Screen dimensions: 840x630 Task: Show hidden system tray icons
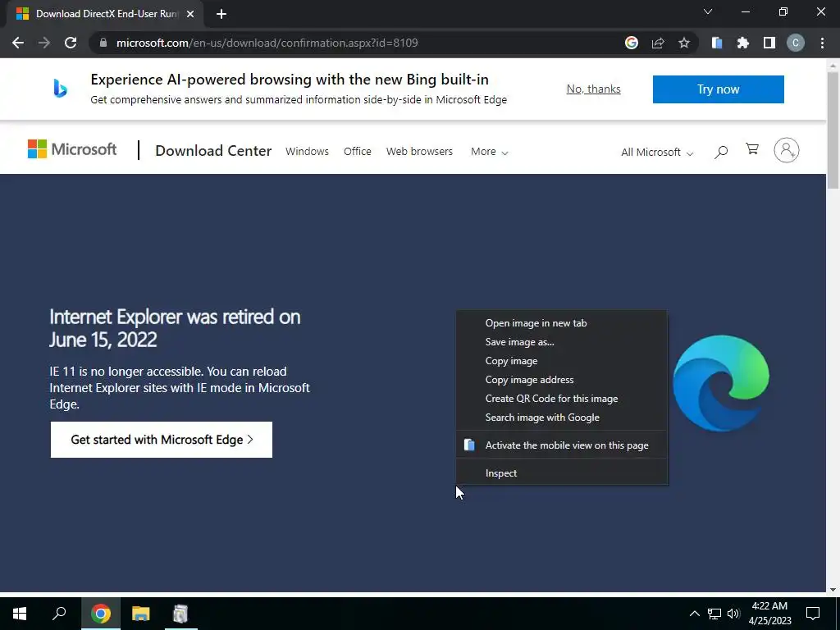[x=694, y=614]
